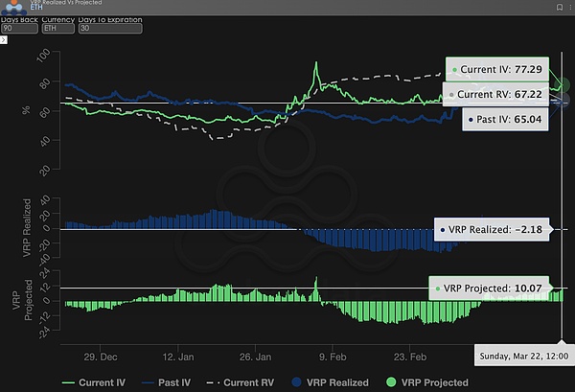This screenshot has width=575, height=392.
Task: Click the VRP Projected 10.07 tooltip
Action: pos(489,287)
